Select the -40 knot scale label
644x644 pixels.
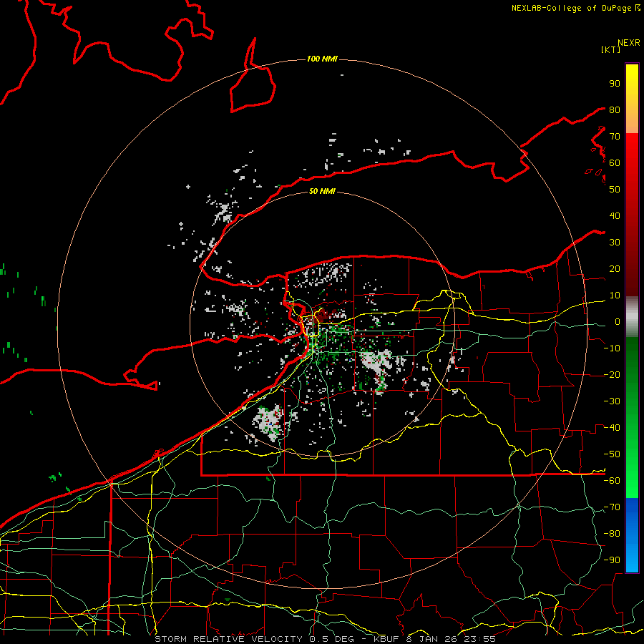pos(612,428)
